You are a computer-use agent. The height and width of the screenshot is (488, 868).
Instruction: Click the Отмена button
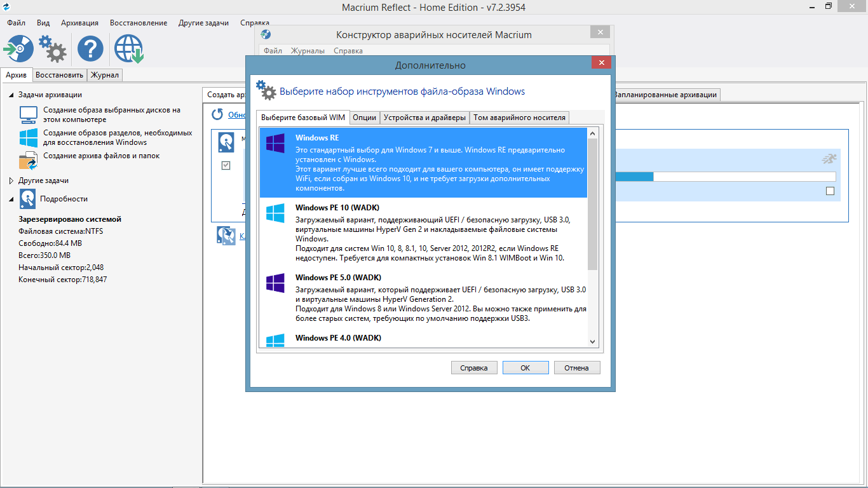tap(576, 367)
